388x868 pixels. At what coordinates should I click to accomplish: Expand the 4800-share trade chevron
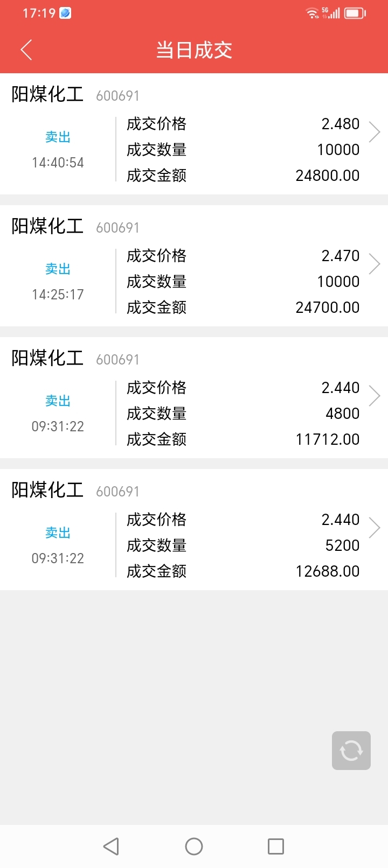pyautogui.click(x=375, y=396)
